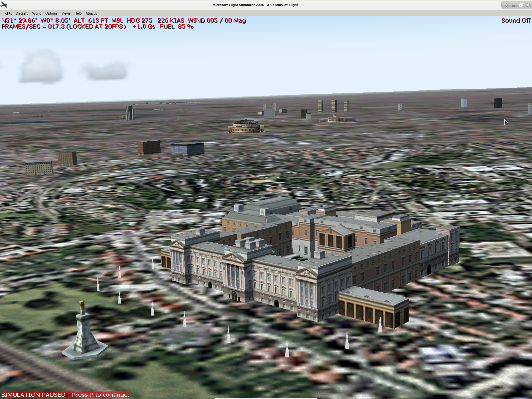This screenshot has height=399, width=532.
Task: Minimize the Flight Simulator window
Action: [x=514, y=5]
